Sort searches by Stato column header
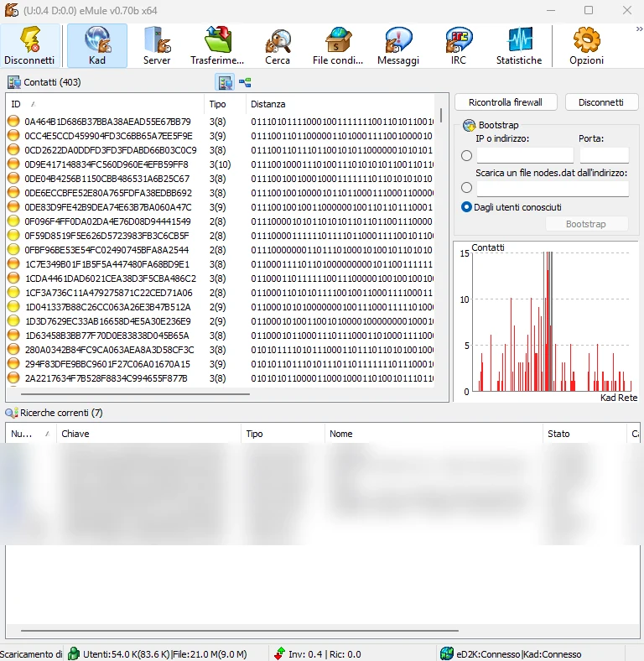Viewport: 644px width, 661px height. pyautogui.click(x=585, y=434)
